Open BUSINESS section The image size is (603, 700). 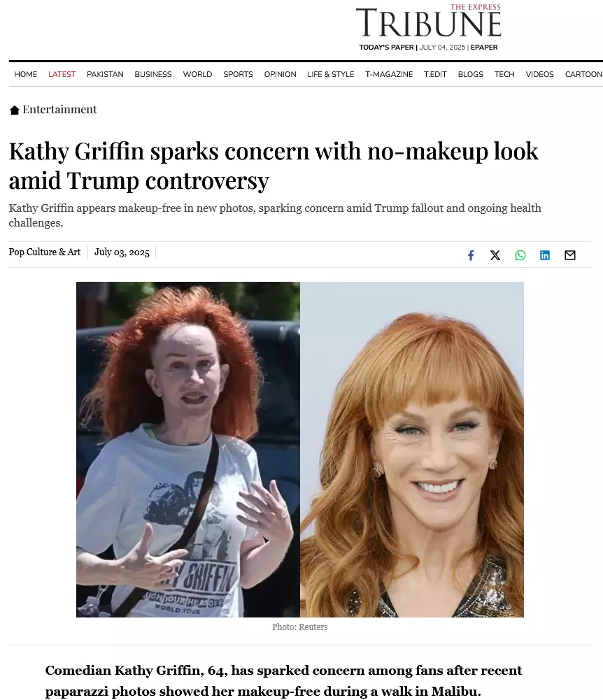(x=152, y=74)
